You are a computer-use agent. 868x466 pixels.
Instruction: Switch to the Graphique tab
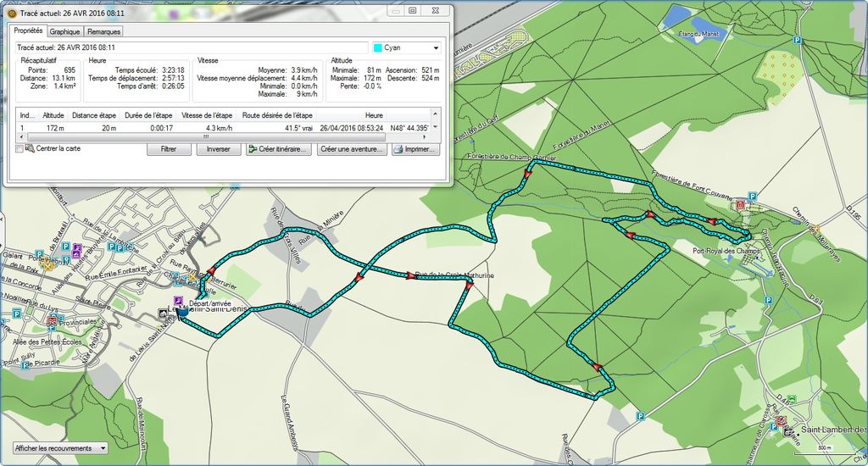point(64,32)
